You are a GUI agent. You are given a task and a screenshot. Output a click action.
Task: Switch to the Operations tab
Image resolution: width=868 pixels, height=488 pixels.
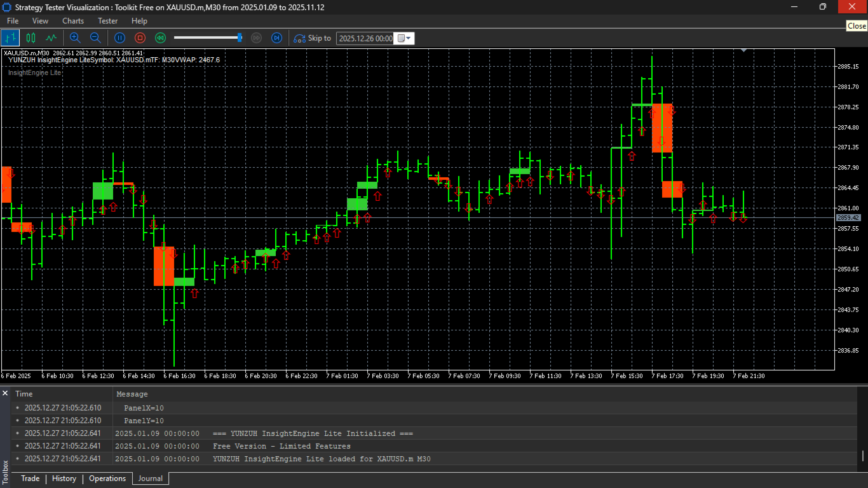[107, 478]
